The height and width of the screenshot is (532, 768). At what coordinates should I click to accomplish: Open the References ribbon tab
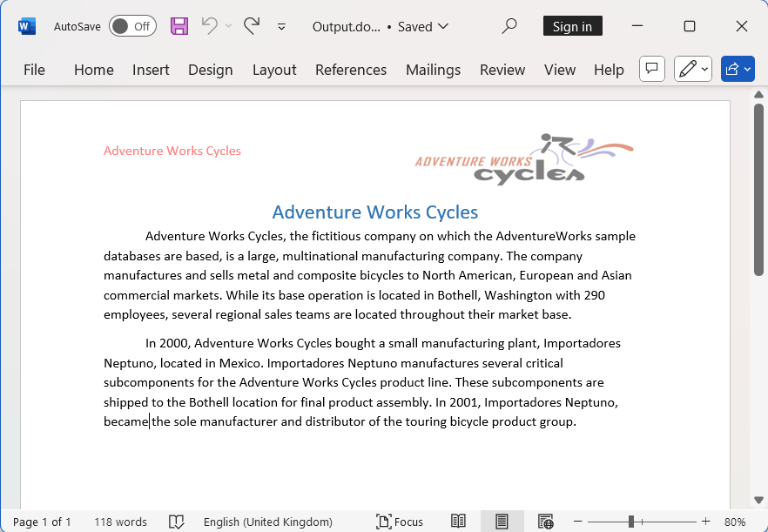tap(351, 70)
